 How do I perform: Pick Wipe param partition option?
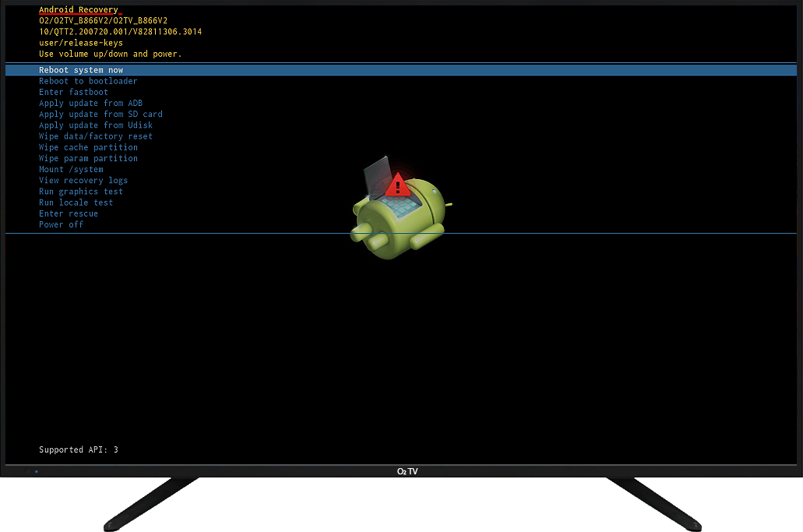coord(88,158)
